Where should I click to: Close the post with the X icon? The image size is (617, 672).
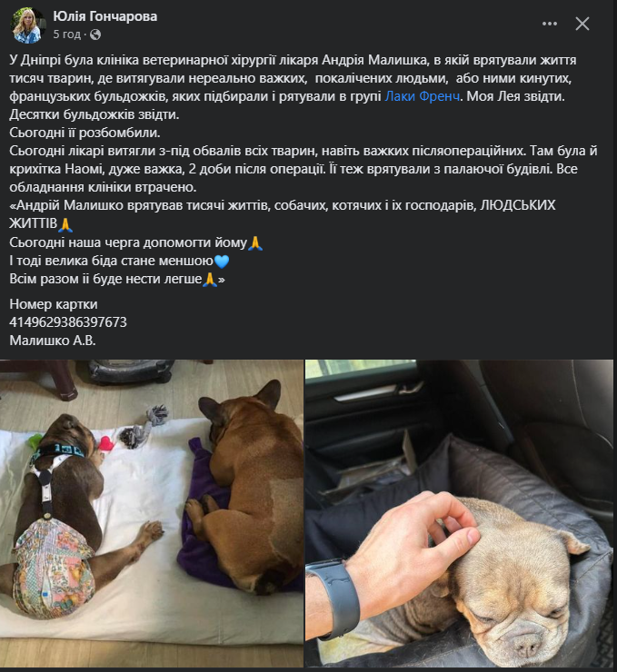(x=582, y=24)
